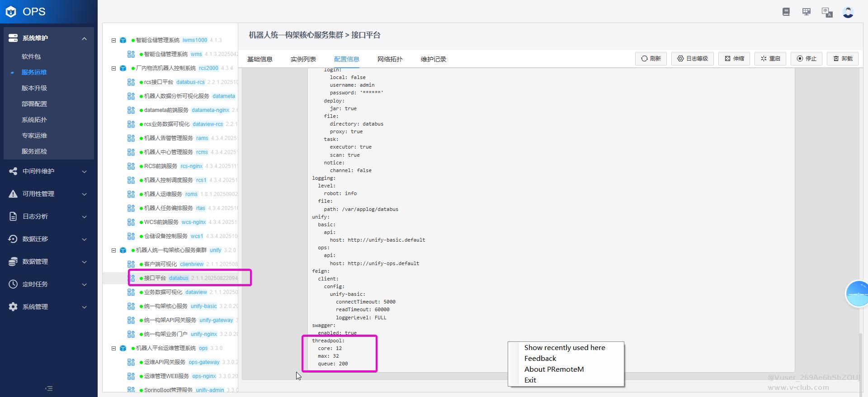
Task: Click the 日志等级 log level button
Action: tap(692, 59)
